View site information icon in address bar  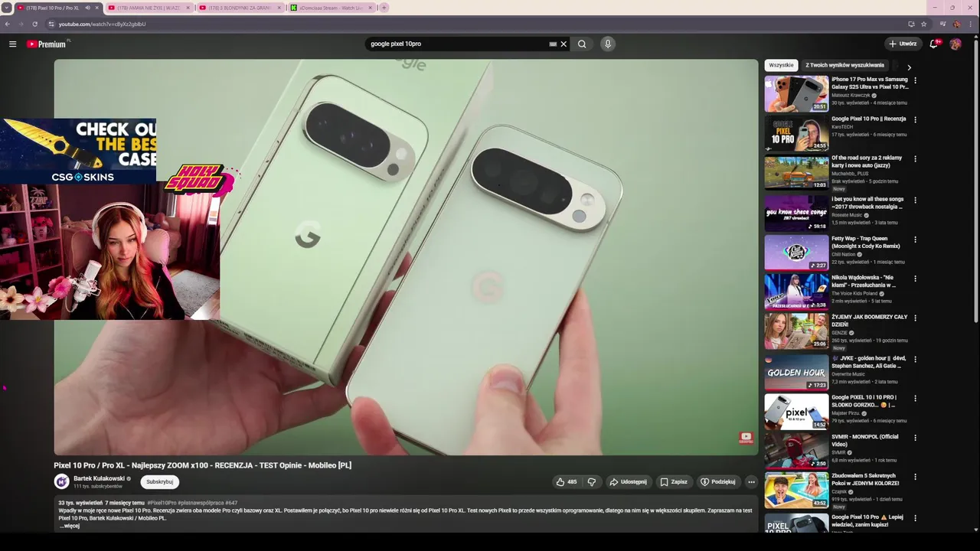pos(51,24)
